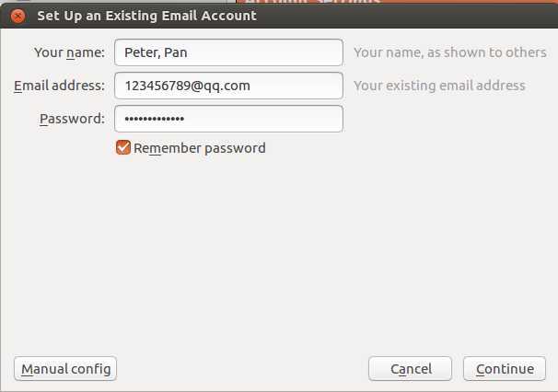Click the masked password dots

tap(154, 119)
